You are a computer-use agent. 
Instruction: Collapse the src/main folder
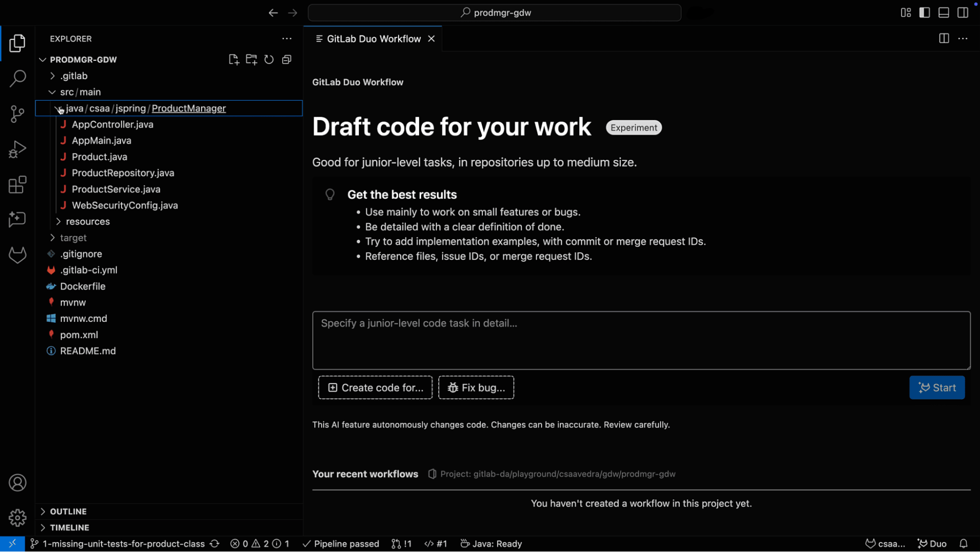point(52,92)
